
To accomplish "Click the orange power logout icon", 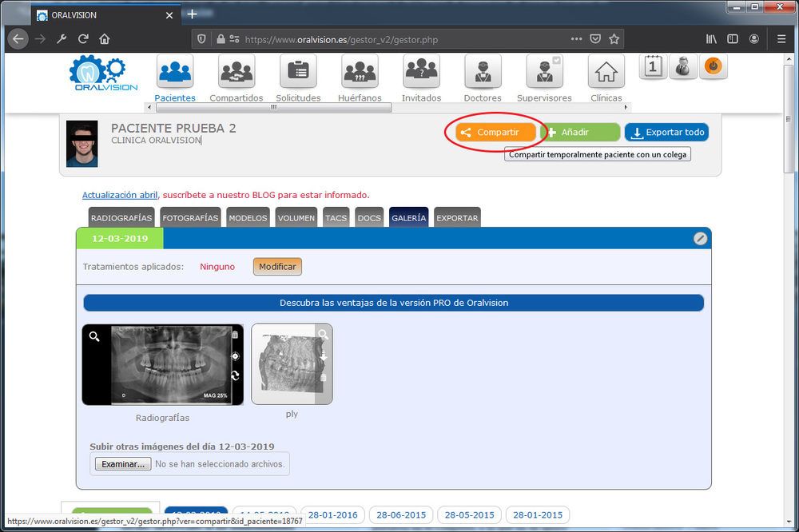I will tap(714, 67).
